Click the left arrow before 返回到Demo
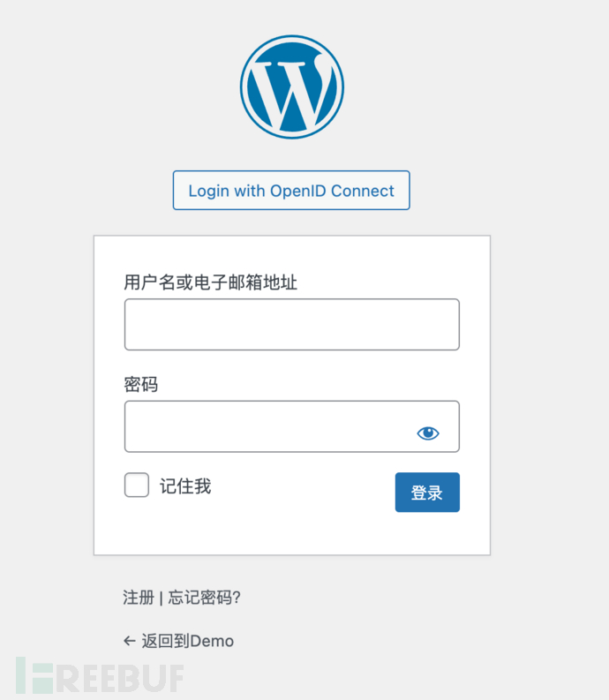Viewport: 609px width, 700px height. click(x=130, y=641)
